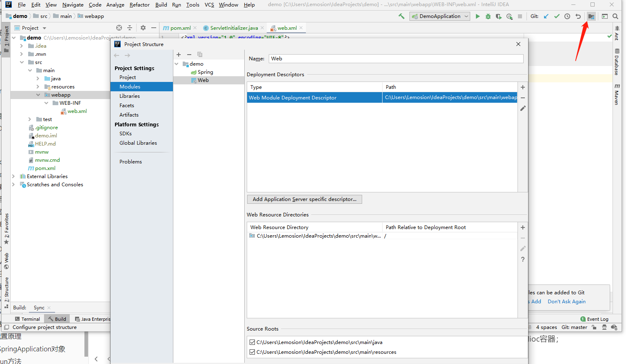
Task: Click the help question mark in Web Resource Directories
Action: pos(523,259)
